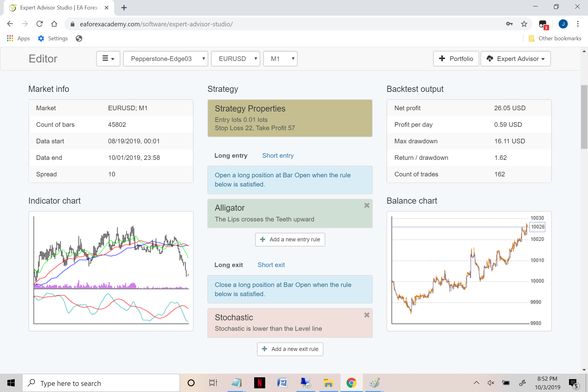Click the saved password key icon

click(x=509, y=24)
